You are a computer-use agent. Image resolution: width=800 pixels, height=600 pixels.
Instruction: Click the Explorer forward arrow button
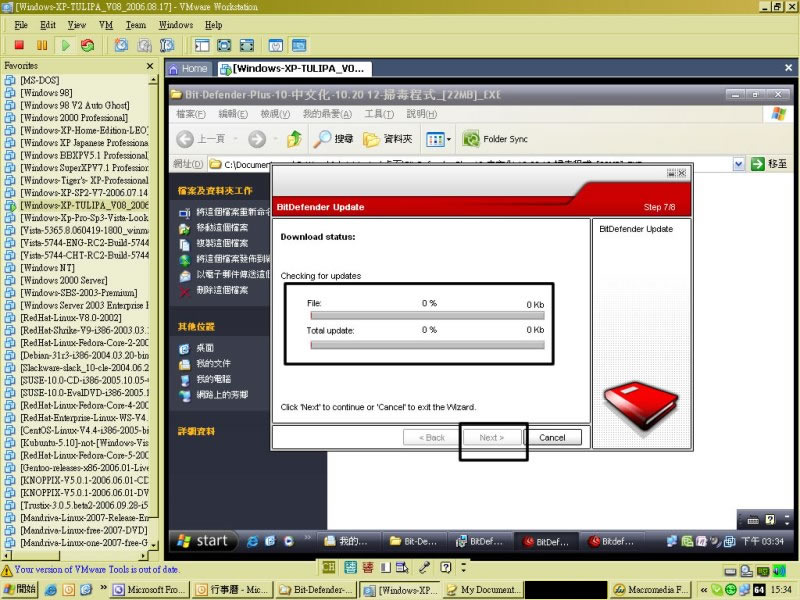pyautogui.click(x=257, y=139)
